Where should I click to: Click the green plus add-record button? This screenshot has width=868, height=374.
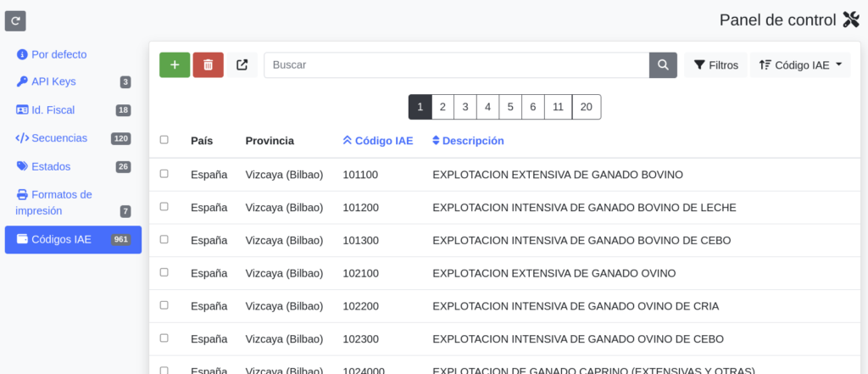[175, 65]
